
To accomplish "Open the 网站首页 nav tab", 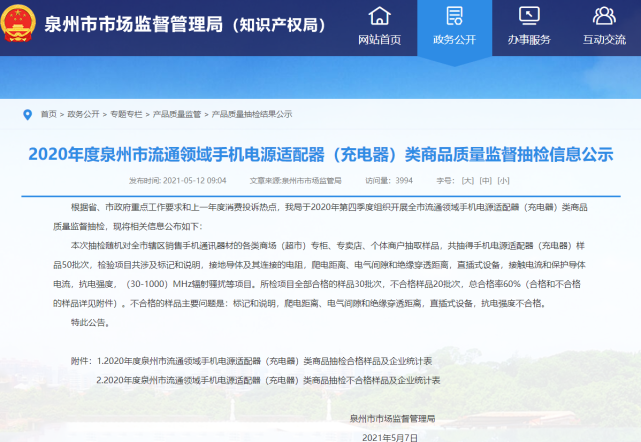I will tap(379, 28).
